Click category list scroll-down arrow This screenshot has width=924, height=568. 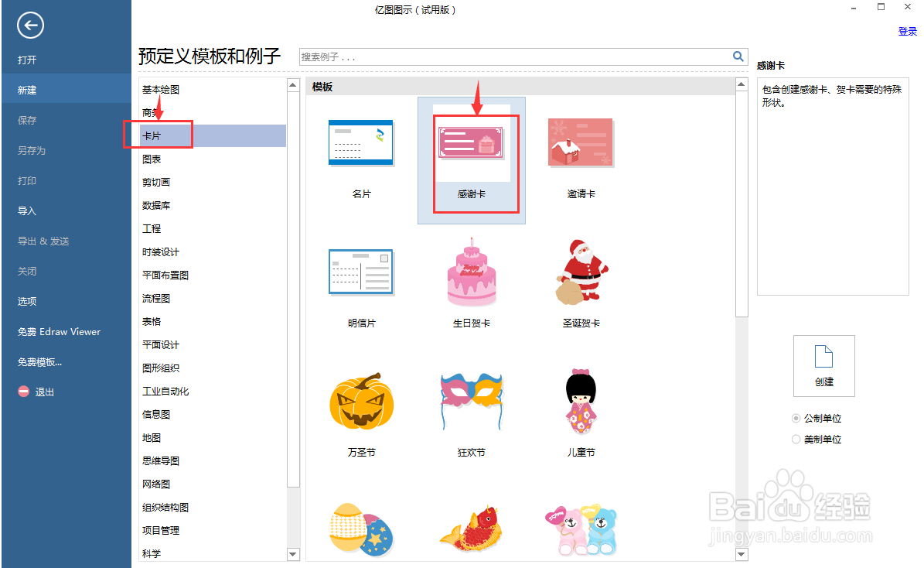[293, 554]
